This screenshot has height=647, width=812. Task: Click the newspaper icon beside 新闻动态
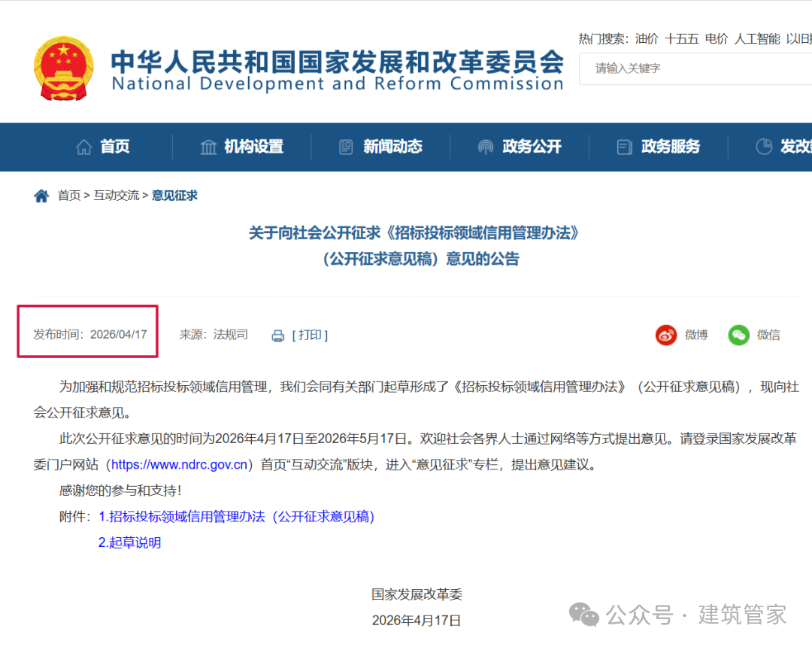coord(345,146)
